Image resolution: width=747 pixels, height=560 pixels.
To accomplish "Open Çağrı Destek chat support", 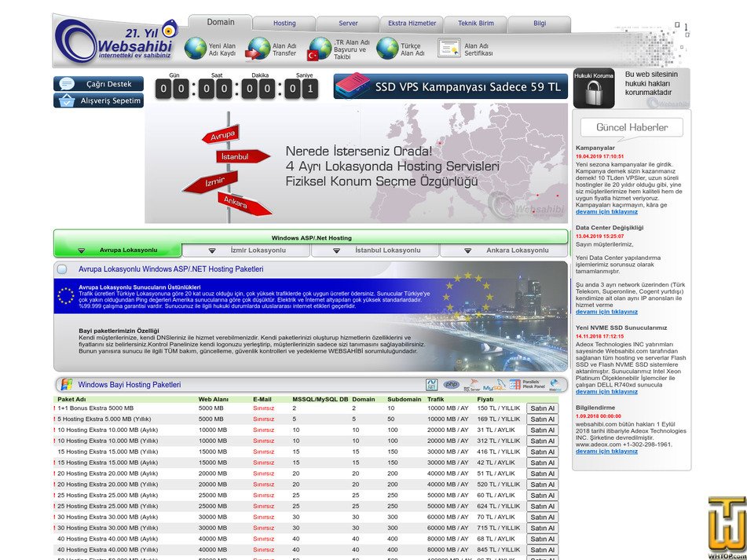I will [99, 84].
